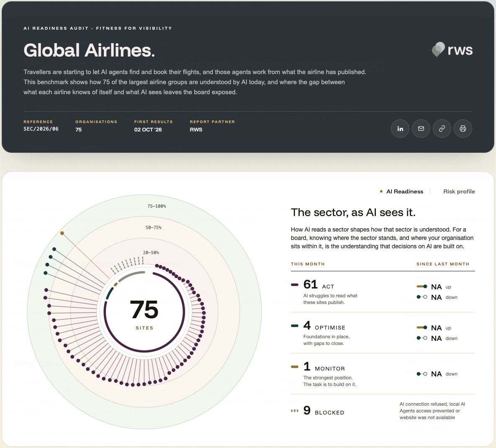Click the up-trend icon in Act row
This screenshot has width=496, height=448.
422,286
